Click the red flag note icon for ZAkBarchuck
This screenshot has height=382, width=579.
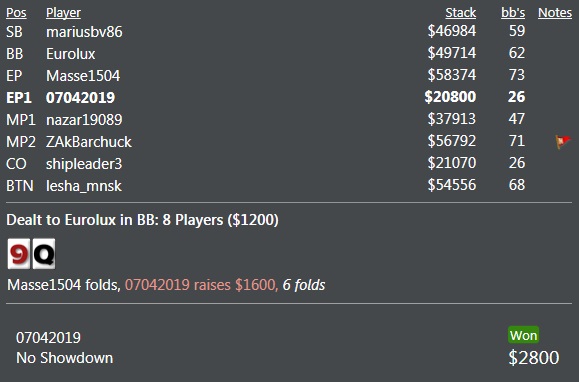click(x=563, y=141)
